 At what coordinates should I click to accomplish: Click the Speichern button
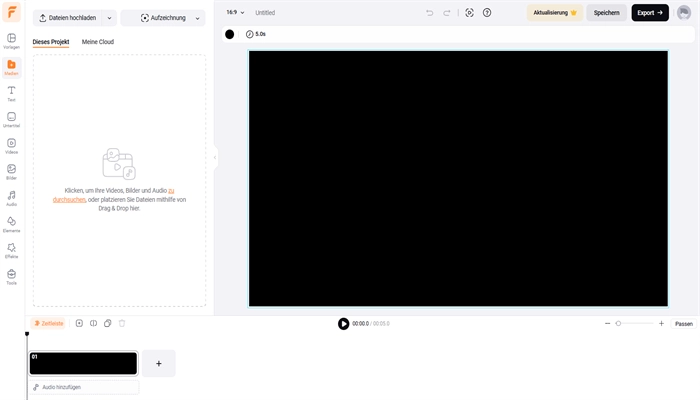[606, 12]
